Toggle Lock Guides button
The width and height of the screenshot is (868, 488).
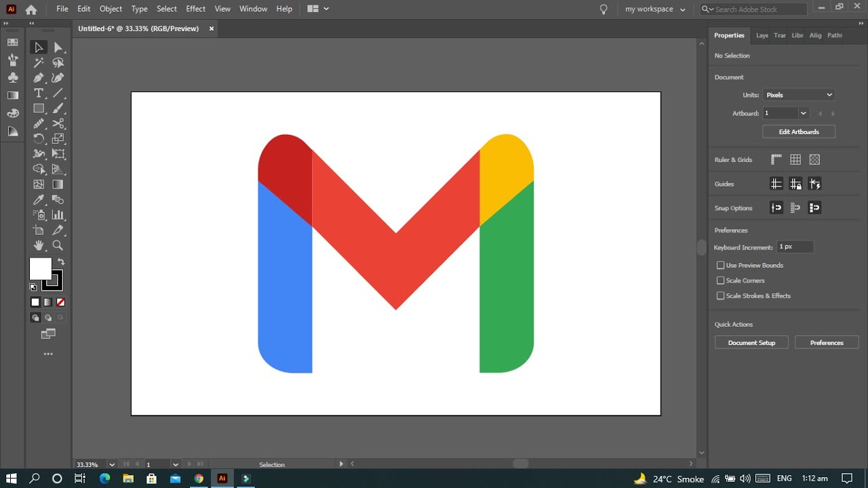795,184
